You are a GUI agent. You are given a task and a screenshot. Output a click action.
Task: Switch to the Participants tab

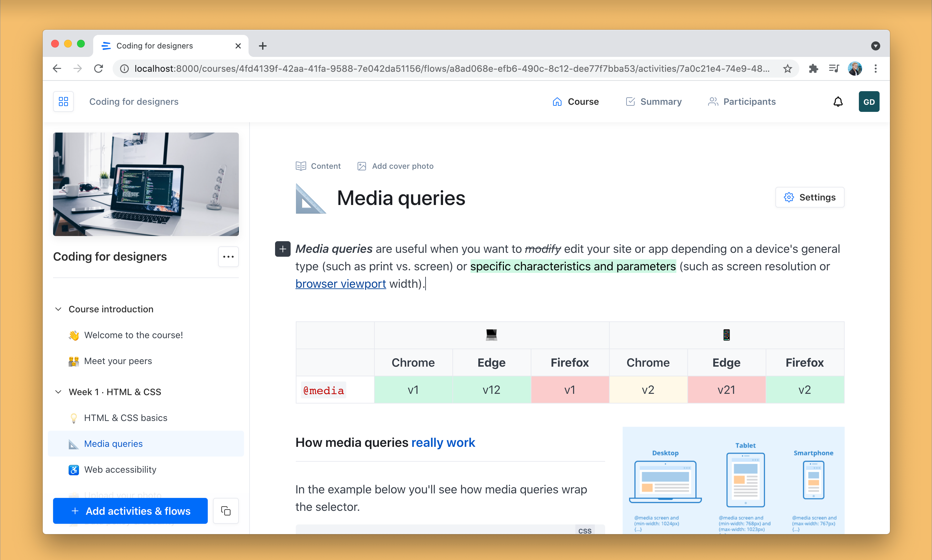coord(742,102)
